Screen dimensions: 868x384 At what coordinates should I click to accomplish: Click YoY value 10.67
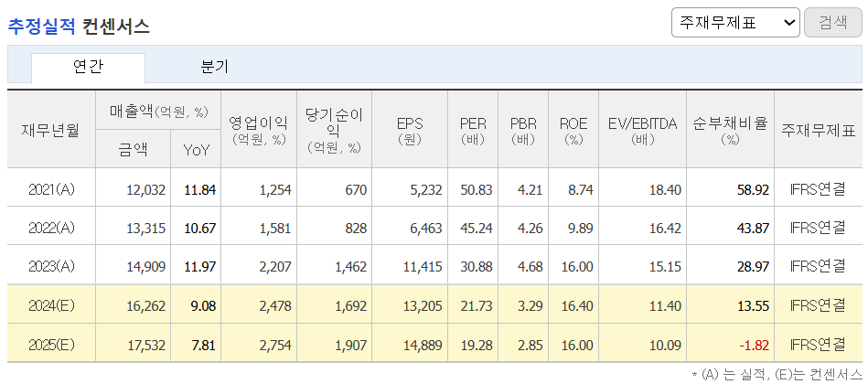click(x=200, y=228)
